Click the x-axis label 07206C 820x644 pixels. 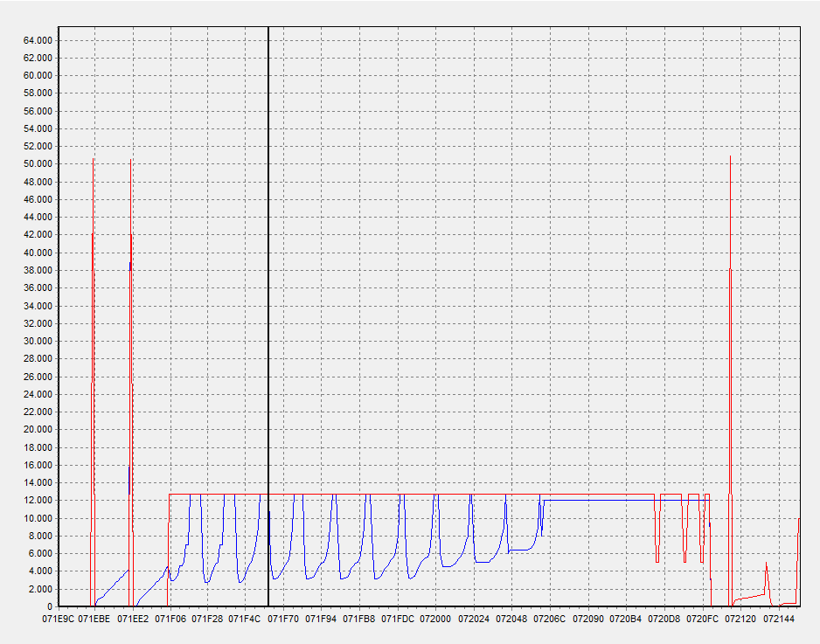point(549,619)
